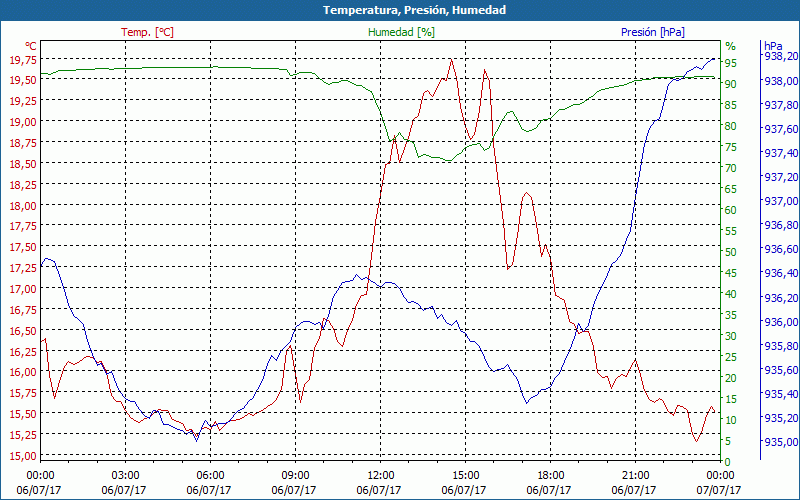Click green humidity axis value '50'

click(731, 252)
